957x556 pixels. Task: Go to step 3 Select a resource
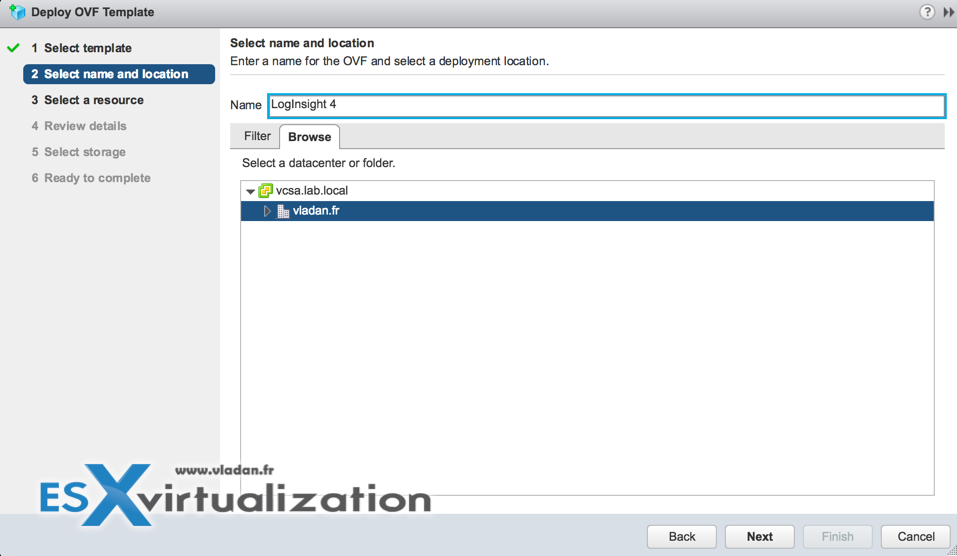pyautogui.click(x=88, y=100)
